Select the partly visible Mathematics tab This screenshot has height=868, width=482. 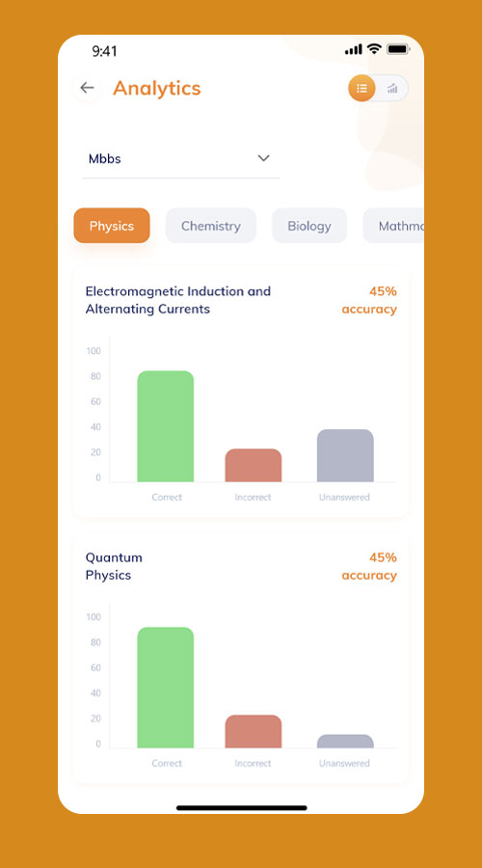(393, 226)
